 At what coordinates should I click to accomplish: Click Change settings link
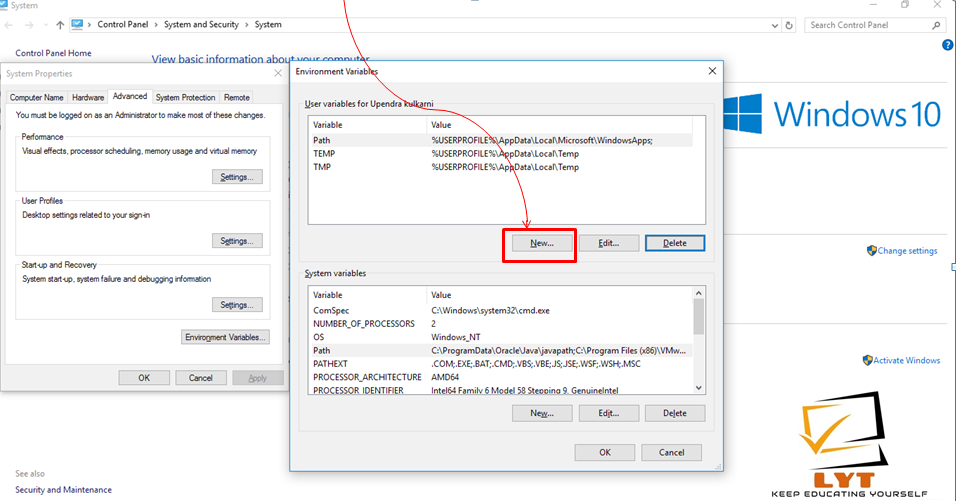907,250
